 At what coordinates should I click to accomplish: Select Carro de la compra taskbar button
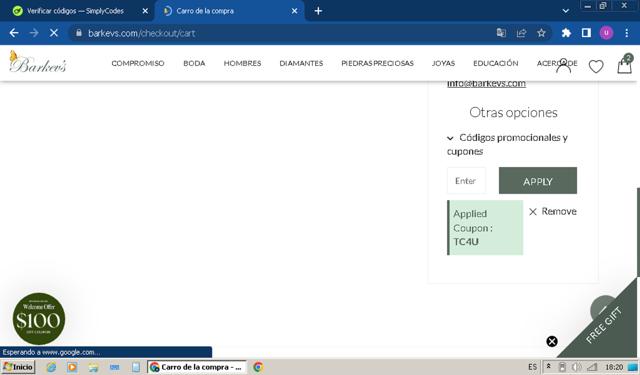(x=197, y=367)
